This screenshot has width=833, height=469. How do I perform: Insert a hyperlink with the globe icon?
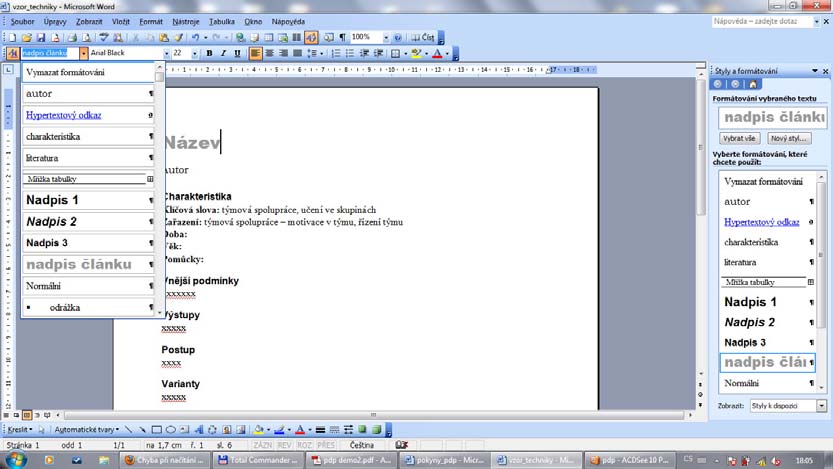click(x=241, y=37)
